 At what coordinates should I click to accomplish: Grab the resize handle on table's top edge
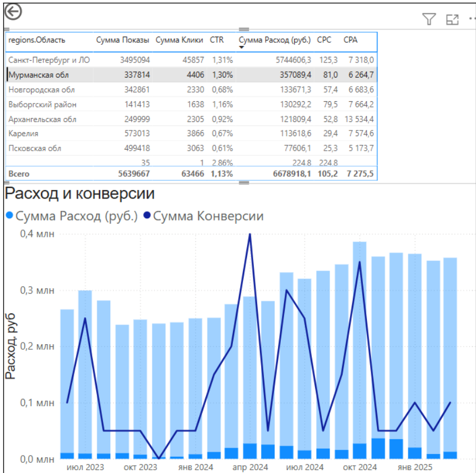pyautogui.click(x=244, y=29)
